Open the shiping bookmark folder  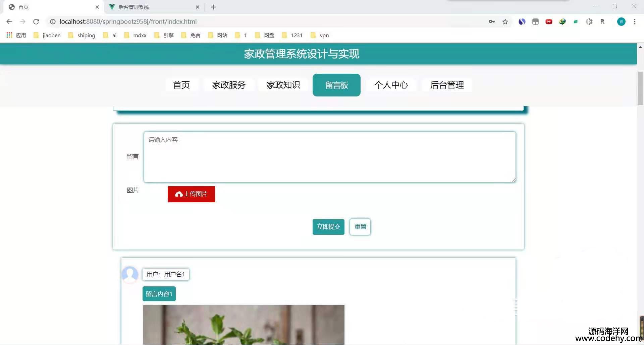point(82,35)
